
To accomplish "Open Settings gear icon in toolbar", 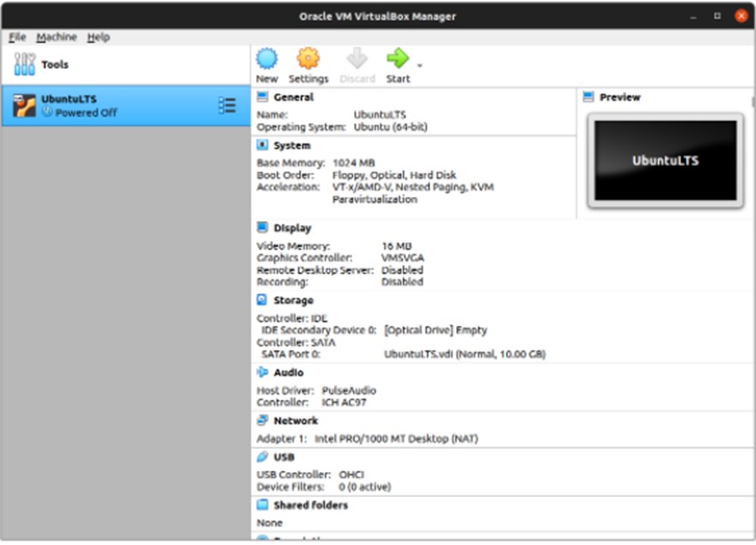I will [x=308, y=58].
